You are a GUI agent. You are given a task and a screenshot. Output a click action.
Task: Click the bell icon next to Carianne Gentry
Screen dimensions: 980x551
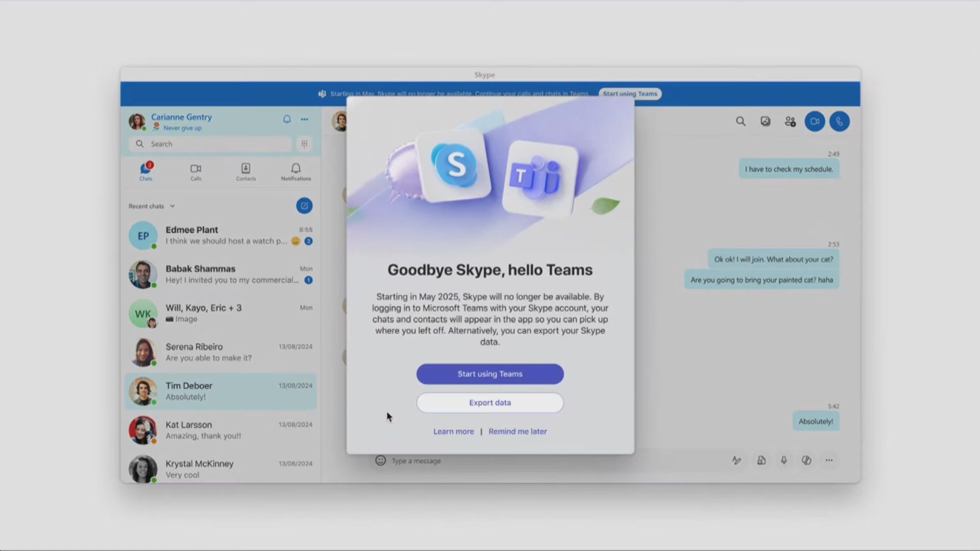(x=287, y=119)
